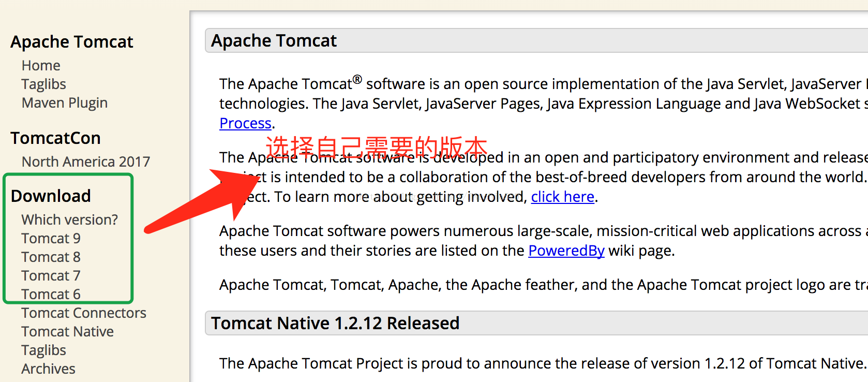Click the text announcing version 1.2.12 release
868x382 pixels.
[x=543, y=363]
